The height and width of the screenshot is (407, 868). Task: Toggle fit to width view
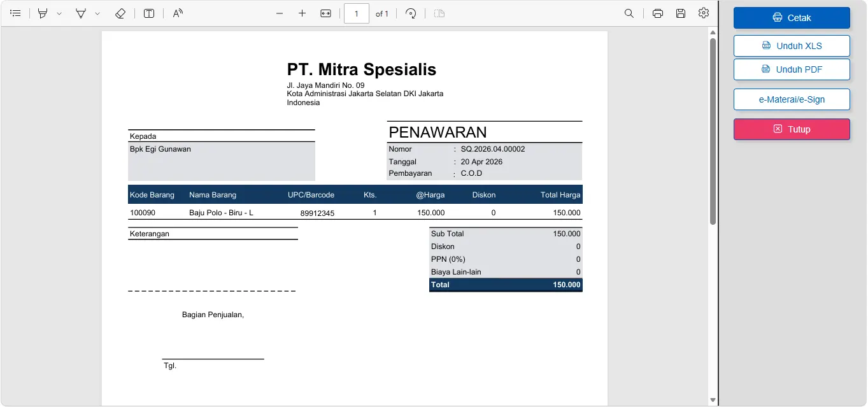tap(326, 13)
